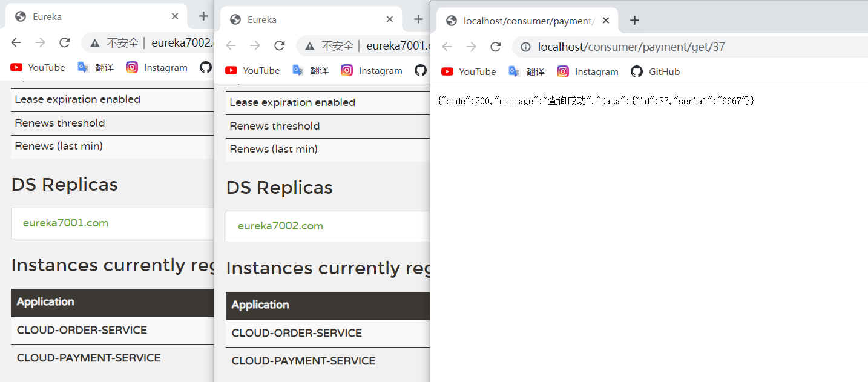Image resolution: width=868 pixels, height=382 pixels.
Task: Click Renews (last min) in eureka7002 window
Action: tap(59, 146)
